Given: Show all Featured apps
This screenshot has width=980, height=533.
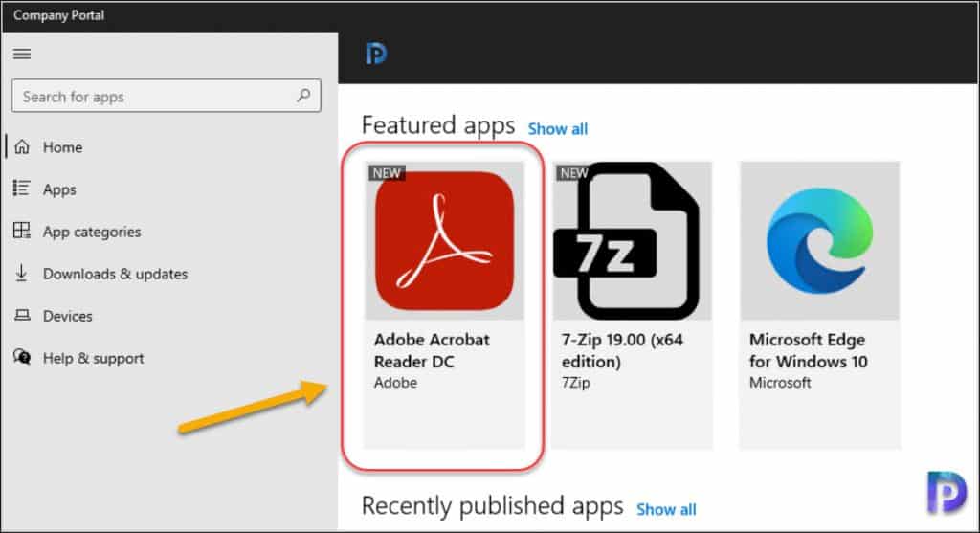Looking at the screenshot, I should [558, 129].
